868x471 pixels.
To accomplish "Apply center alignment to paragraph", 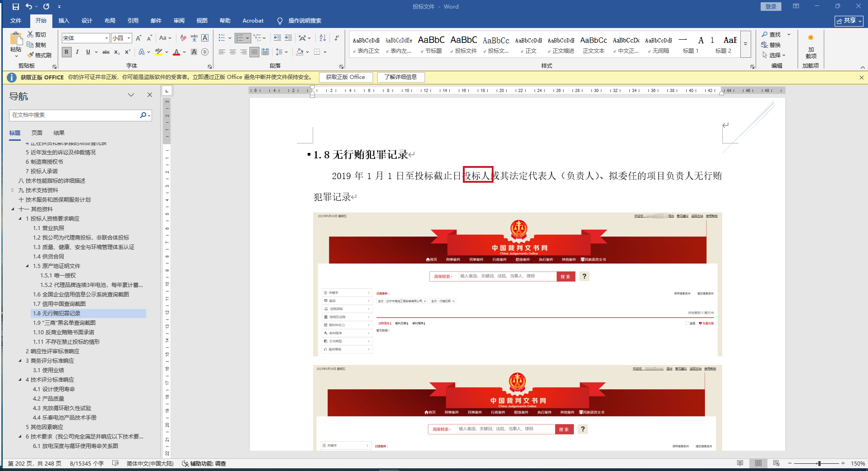I will [233, 52].
